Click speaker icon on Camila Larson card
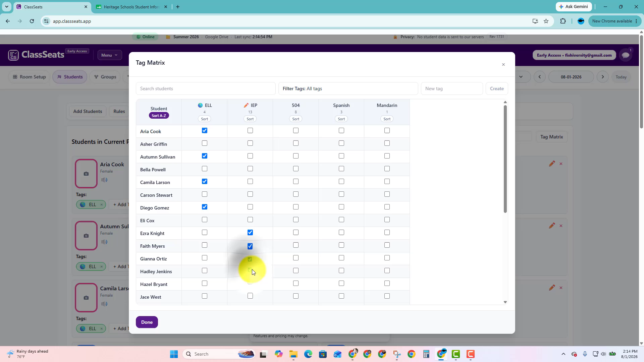The width and height of the screenshot is (644, 362). click(104, 304)
